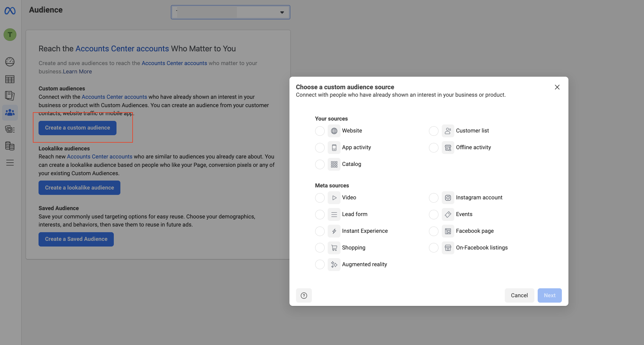The image size is (644, 345).
Task: Click the On-Facebook listings storefront icon
Action: 448,248
